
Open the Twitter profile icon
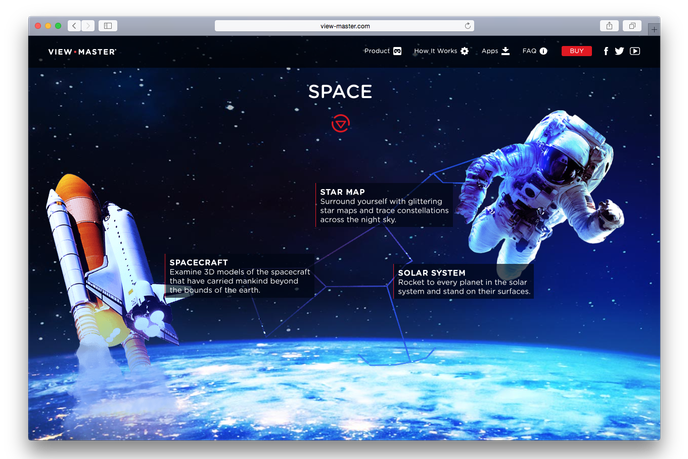[620, 51]
